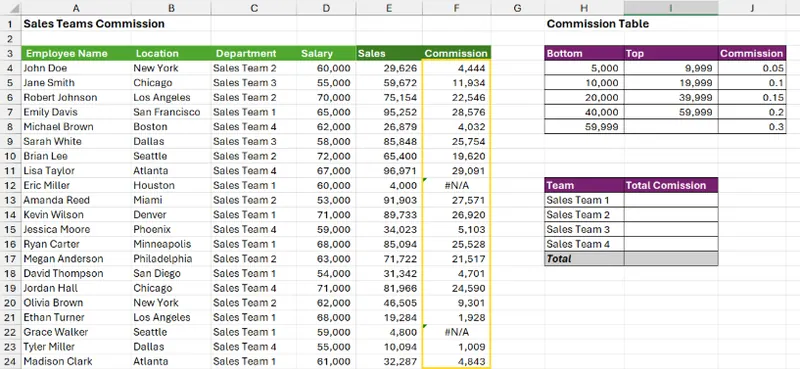Image resolution: width=800 pixels, height=369 pixels.
Task: Click the salary value 72,000
Action: point(327,156)
